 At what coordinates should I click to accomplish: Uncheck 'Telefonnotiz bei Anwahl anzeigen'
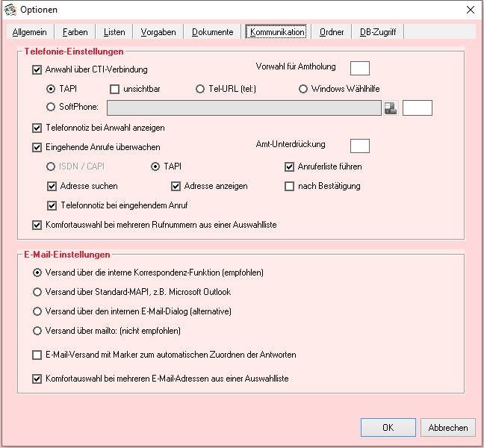tap(37, 128)
